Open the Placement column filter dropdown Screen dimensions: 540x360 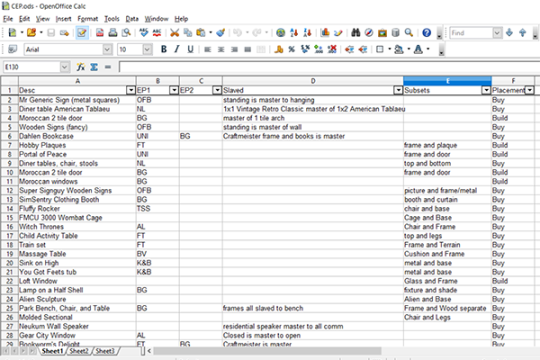coord(530,90)
